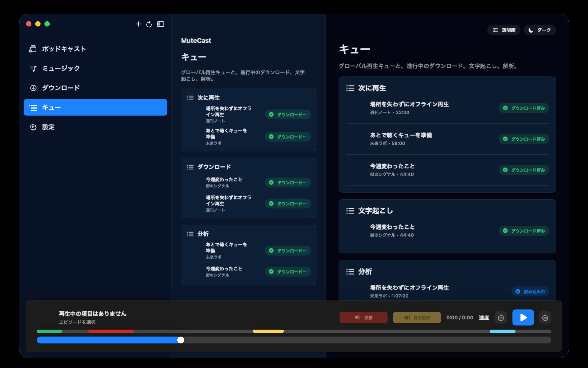Click the white playback progress slider knob
588x368 pixels.
click(x=180, y=340)
